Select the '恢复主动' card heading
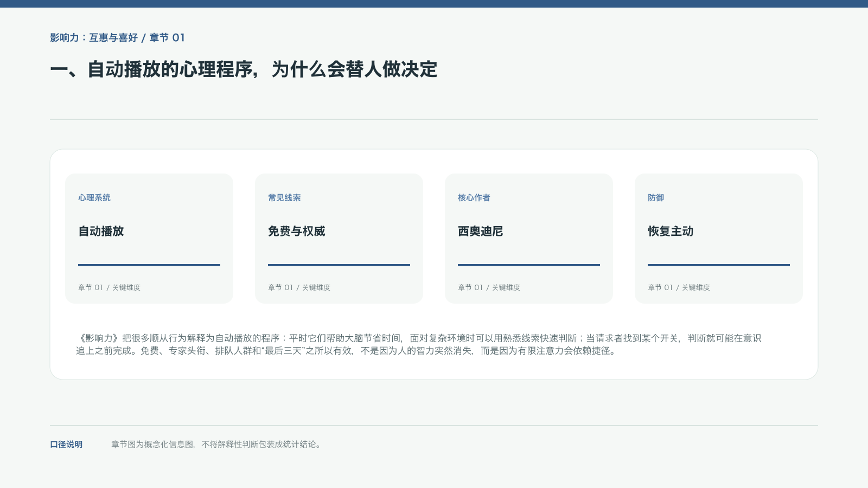Viewport: 868px width, 488px height. coord(671,232)
